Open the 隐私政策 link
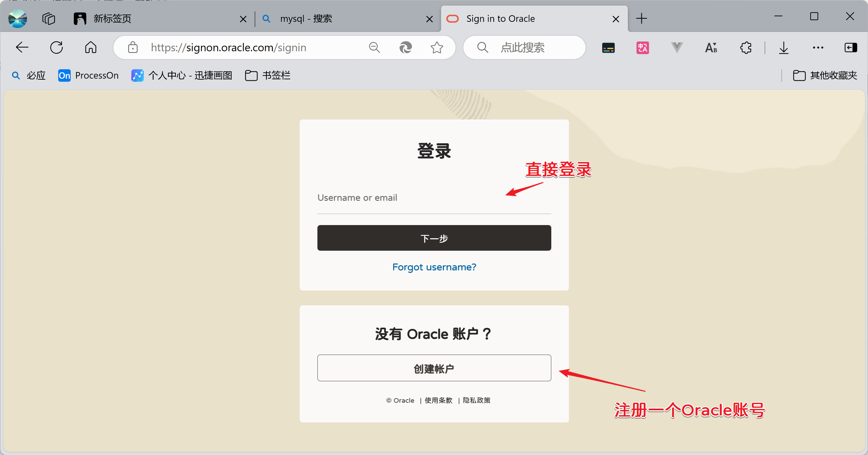The height and width of the screenshot is (455, 868). click(477, 400)
